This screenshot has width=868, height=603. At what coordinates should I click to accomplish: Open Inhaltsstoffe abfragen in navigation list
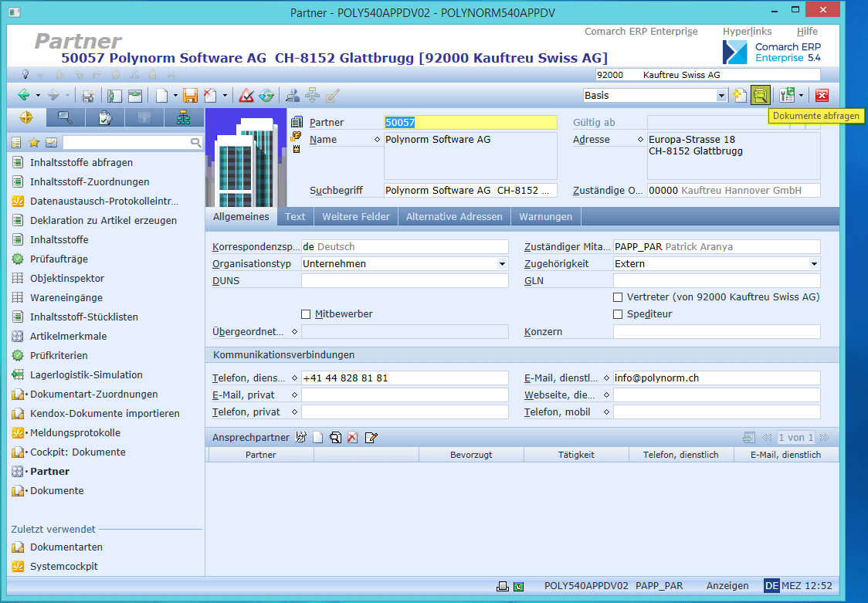81,163
